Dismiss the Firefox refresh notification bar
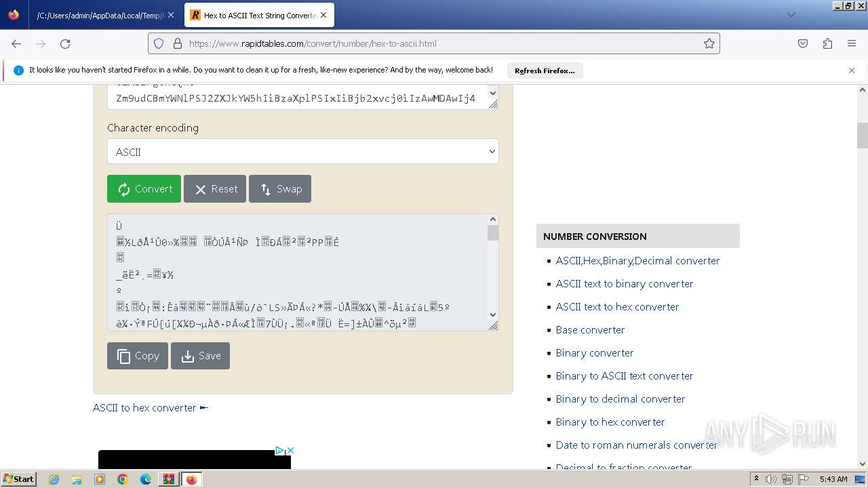 tap(852, 70)
